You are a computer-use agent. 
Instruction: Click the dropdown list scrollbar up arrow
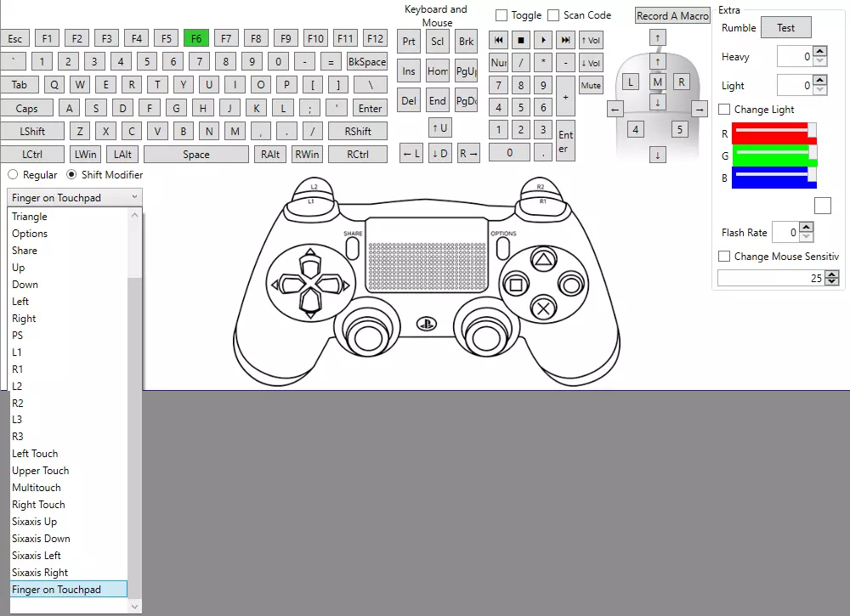point(134,215)
